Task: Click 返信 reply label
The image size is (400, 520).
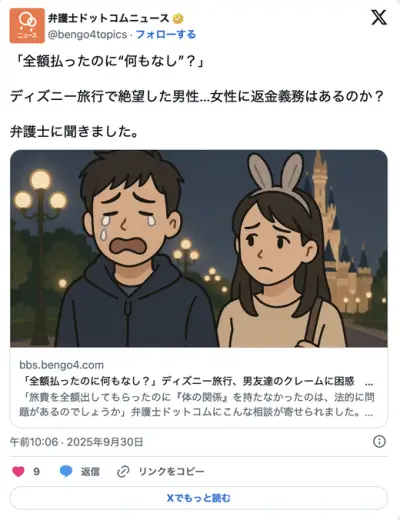Action: tap(90, 471)
